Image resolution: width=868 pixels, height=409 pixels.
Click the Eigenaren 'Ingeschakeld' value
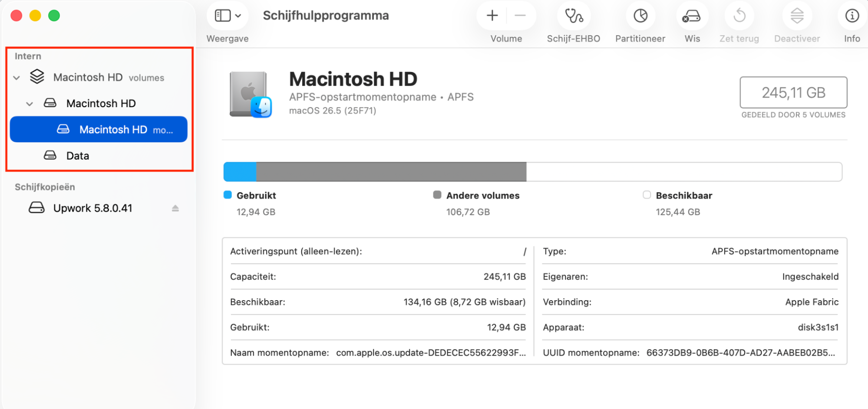(x=810, y=277)
